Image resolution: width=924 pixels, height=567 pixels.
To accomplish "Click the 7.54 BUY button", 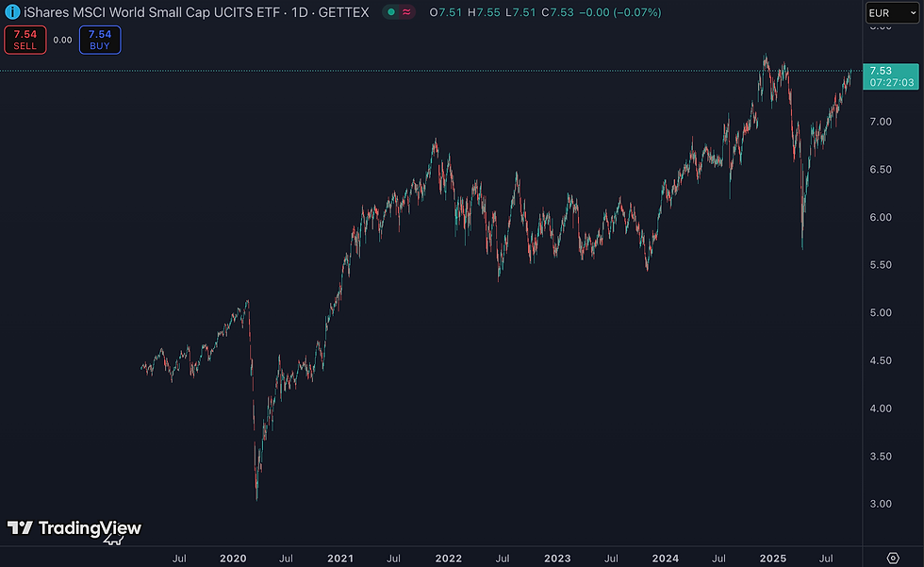I will pyautogui.click(x=100, y=40).
